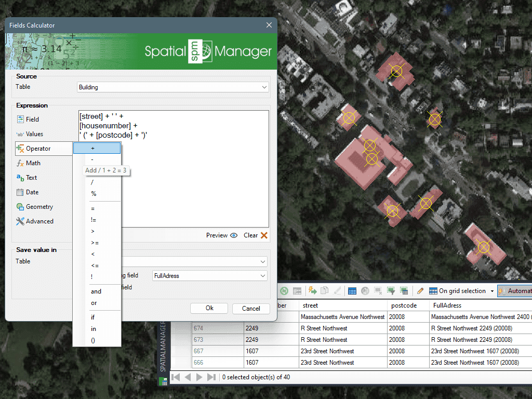
Task: Click the green table icon below SPATIALMANAGER label
Action: coord(163,382)
